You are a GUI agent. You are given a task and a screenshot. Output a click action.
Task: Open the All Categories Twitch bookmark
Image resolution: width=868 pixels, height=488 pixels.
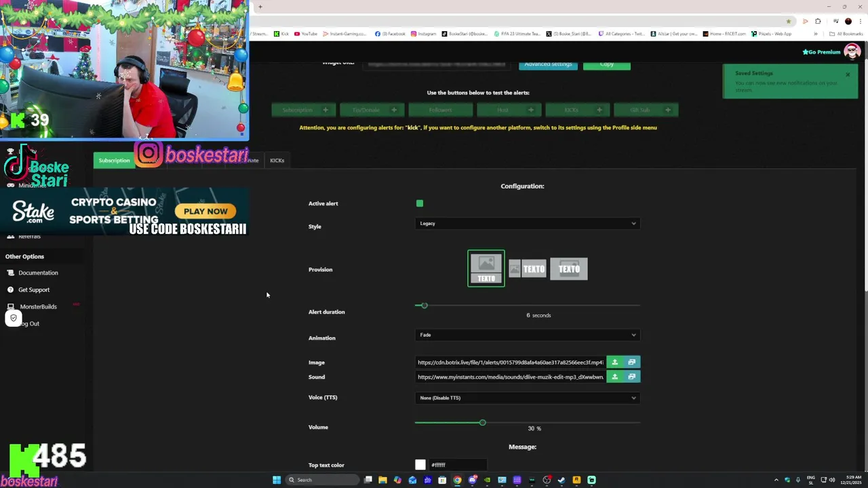tap(621, 33)
